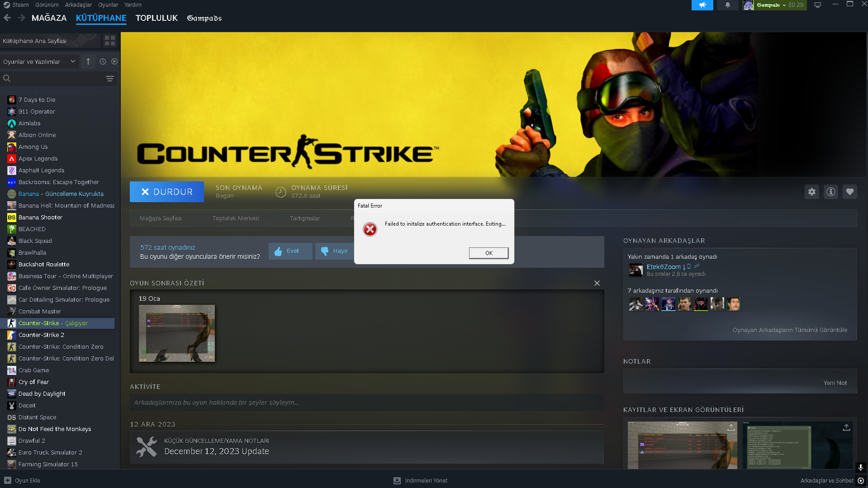
Task: Click the profile avatar in top bar
Action: point(748,5)
